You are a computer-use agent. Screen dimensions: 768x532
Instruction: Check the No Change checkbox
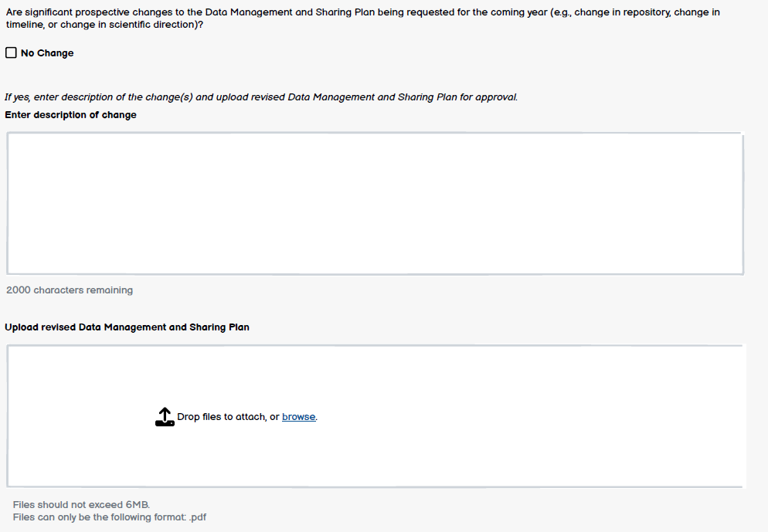pyautogui.click(x=11, y=53)
